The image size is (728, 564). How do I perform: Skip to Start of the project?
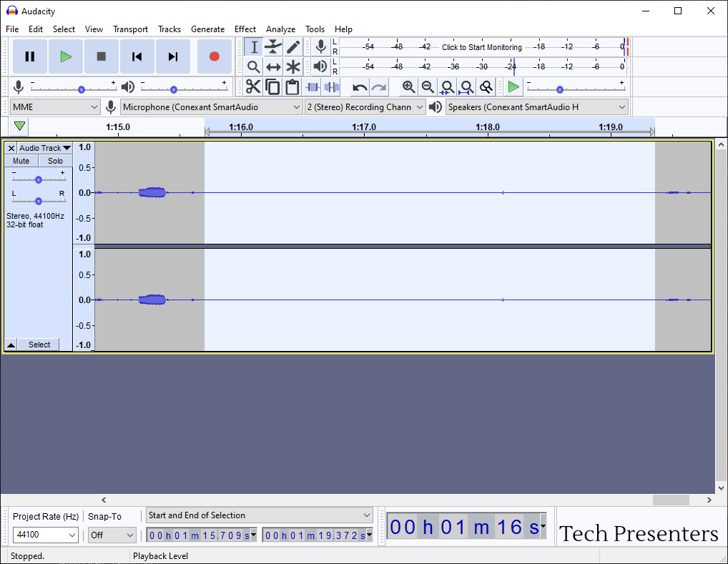[x=137, y=56]
